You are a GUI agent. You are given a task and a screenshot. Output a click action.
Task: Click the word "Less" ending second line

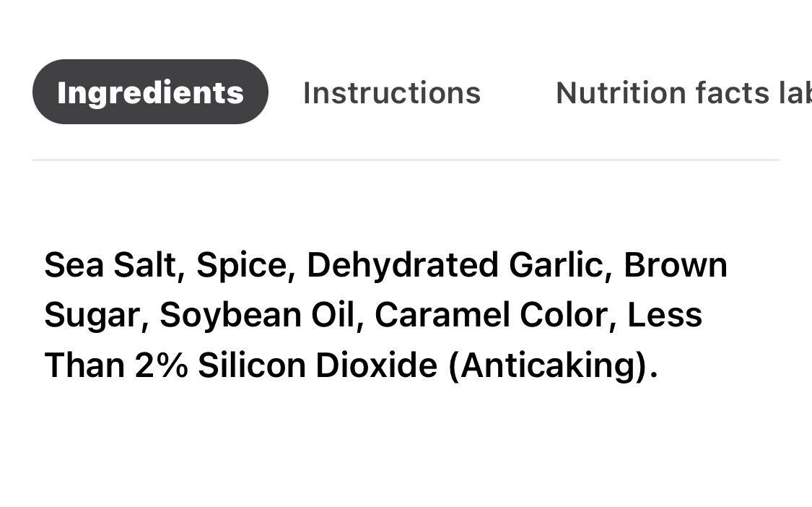[x=665, y=315]
